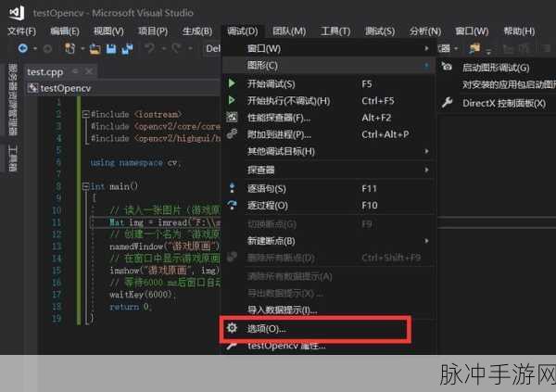Expand the 窗口(W) submenu in debug menu
Viewport: 556px width, 392px height.
[x=328, y=48]
